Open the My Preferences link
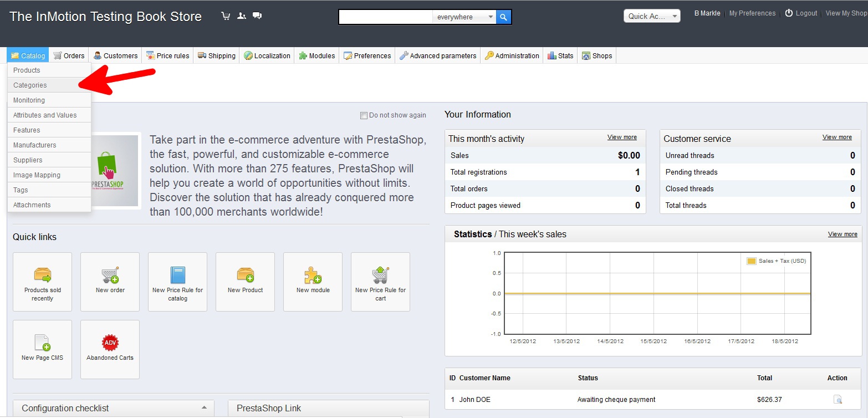 pos(752,13)
